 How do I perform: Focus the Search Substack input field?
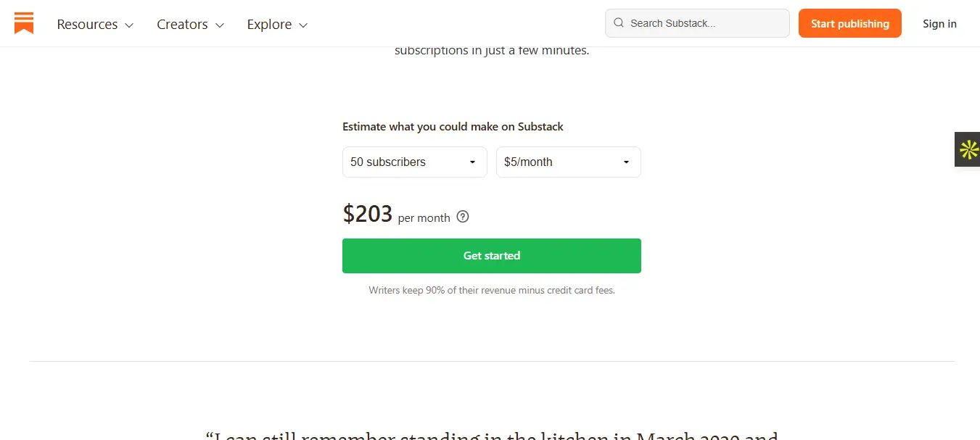coord(704,23)
